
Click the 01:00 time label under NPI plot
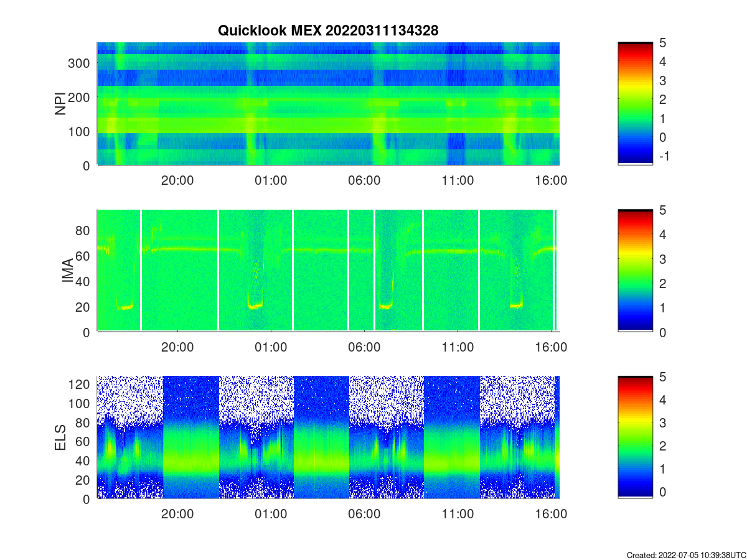pos(271,180)
